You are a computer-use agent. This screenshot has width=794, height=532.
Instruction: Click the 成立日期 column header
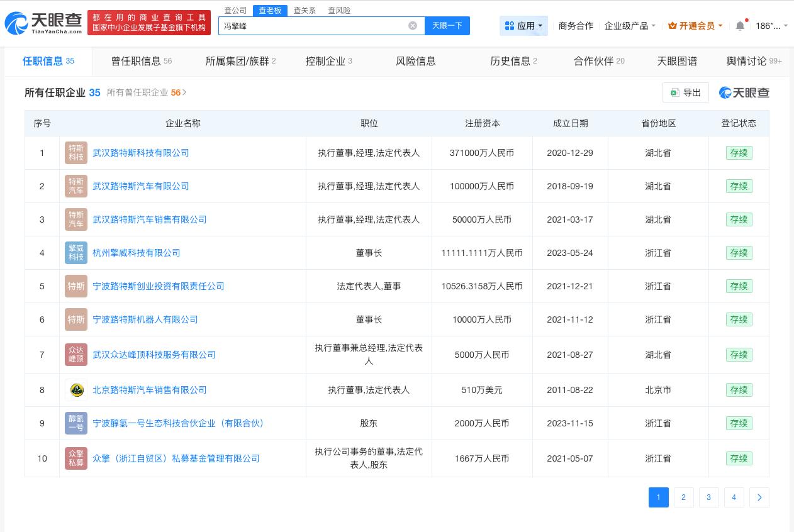(x=571, y=123)
